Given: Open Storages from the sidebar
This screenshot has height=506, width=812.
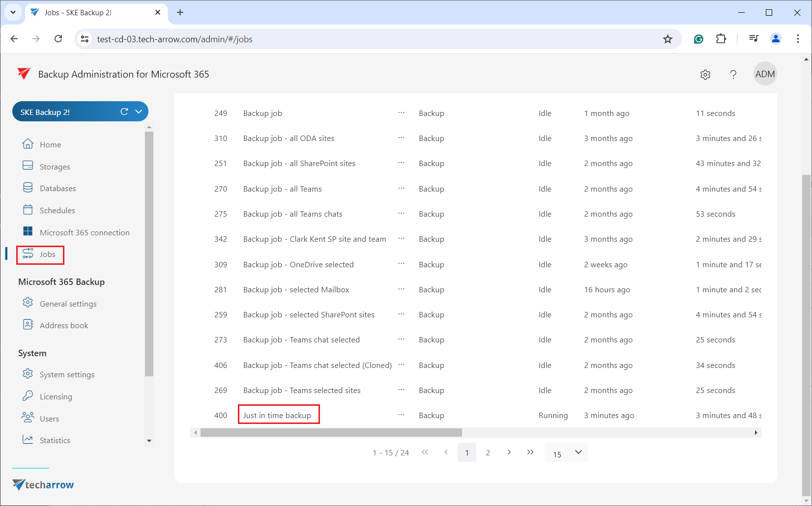Looking at the screenshot, I should coord(55,167).
